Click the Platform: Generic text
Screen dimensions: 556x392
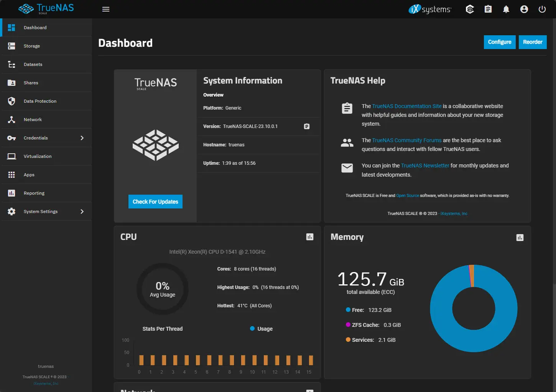[x=222, y=108]
